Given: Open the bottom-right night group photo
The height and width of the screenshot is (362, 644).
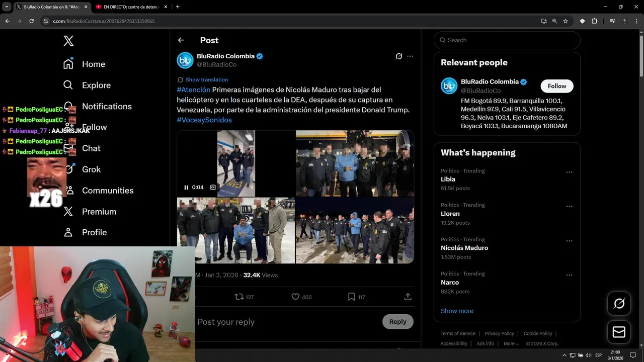Looking at the screenshot, I should click(x=355, y=230).
